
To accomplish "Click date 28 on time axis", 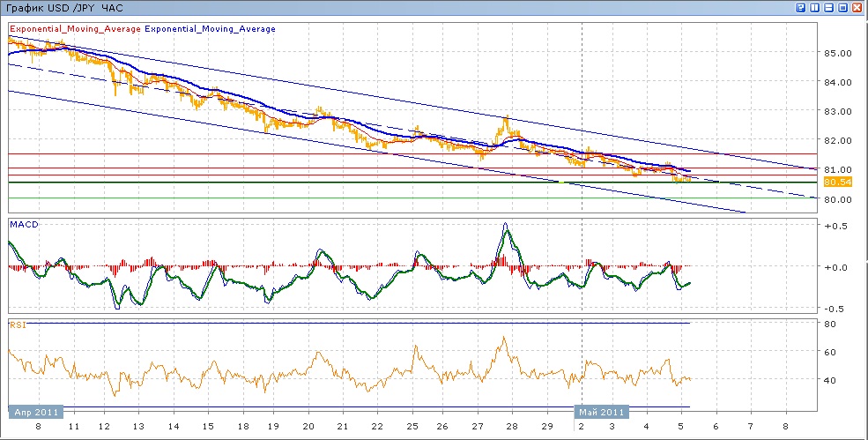I will (x=510, y=426).
